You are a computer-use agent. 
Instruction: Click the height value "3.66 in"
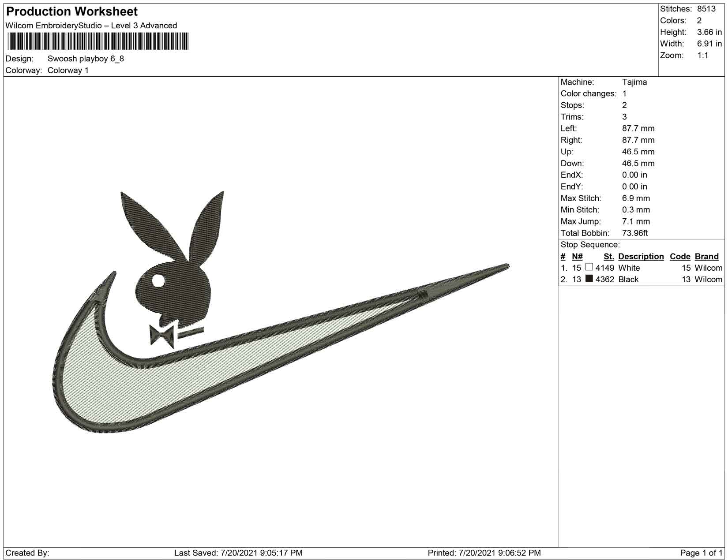[x=709, y=32]
